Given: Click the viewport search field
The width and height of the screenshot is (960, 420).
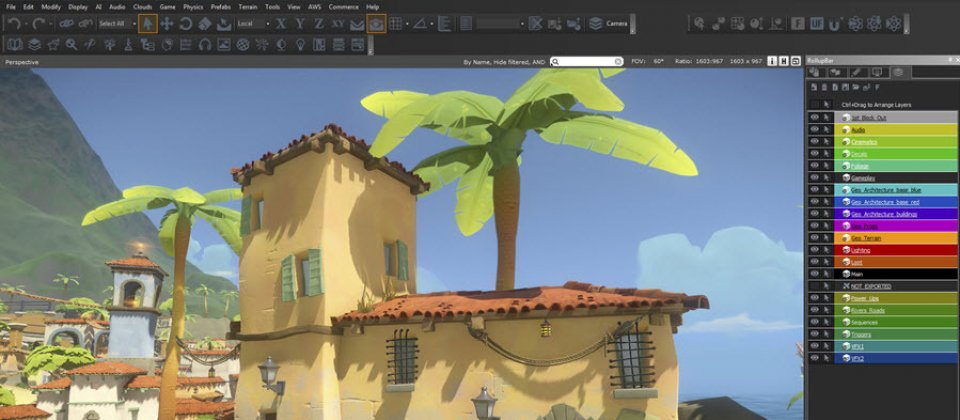Looking at the screenshot, I should (x=588, y=62).
